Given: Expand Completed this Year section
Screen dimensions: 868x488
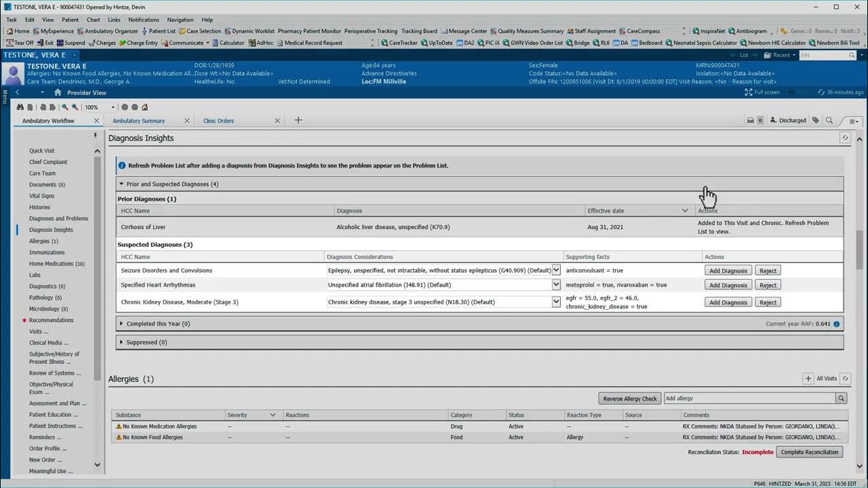Looking at the screenshot, I should (121, 324).
